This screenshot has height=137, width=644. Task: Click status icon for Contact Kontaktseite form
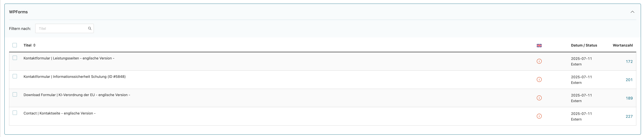point(539,116)
